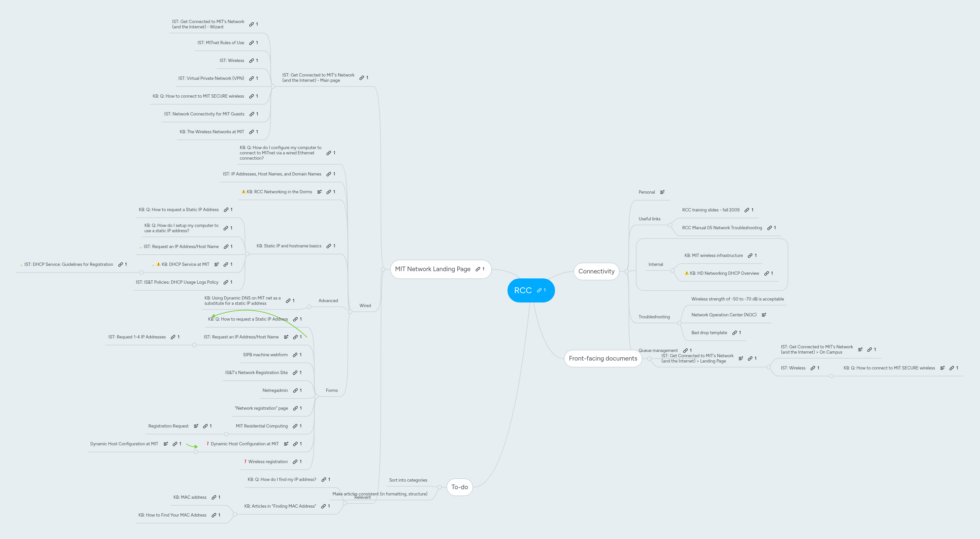Image resolution: width=980 pixels, height=539 pixels.
Task: Click warning icon on KB: RCC Networking in the Dorms
Action: coord(244,192)
